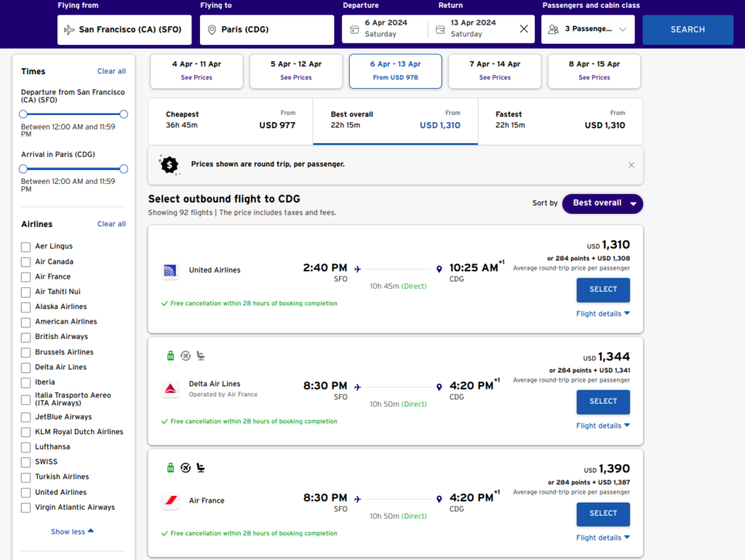Click the departure calendar icon
Screen dimensions: 745x560
coord(354,30)
